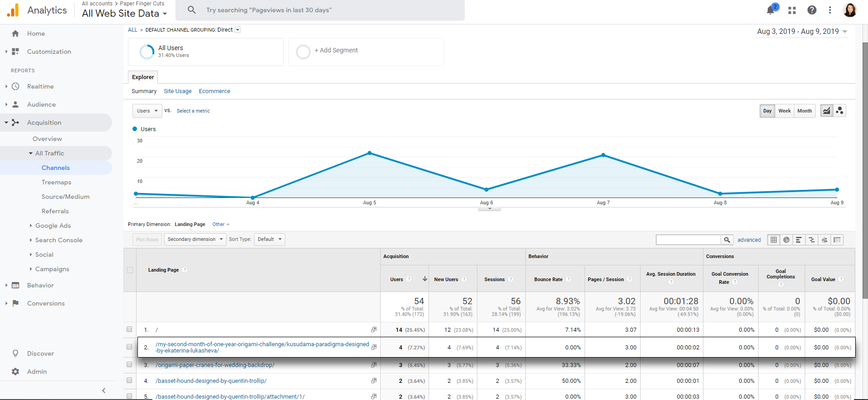
Task: Open Source/Medium report in sidebar
Action: [x=66, y=197]
